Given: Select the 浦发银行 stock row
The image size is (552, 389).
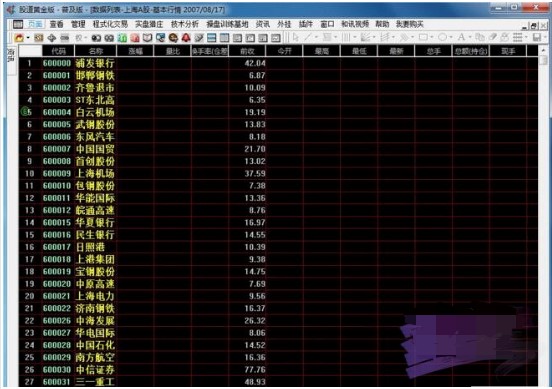Looking at the screenshot, I should (278, 63).
